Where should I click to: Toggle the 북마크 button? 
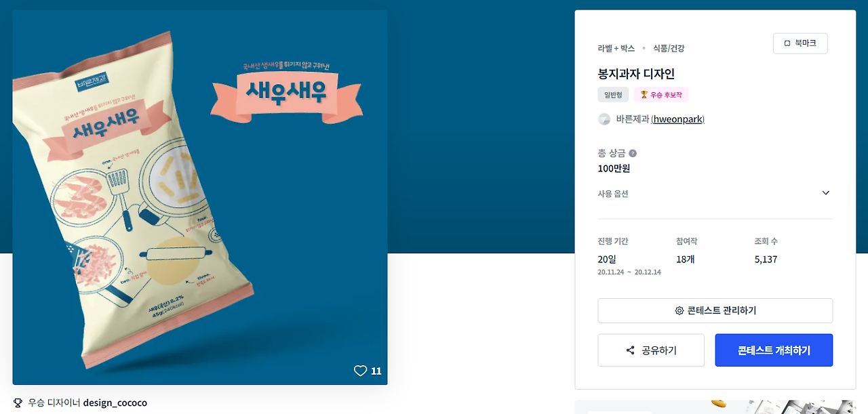pos(800,43)
